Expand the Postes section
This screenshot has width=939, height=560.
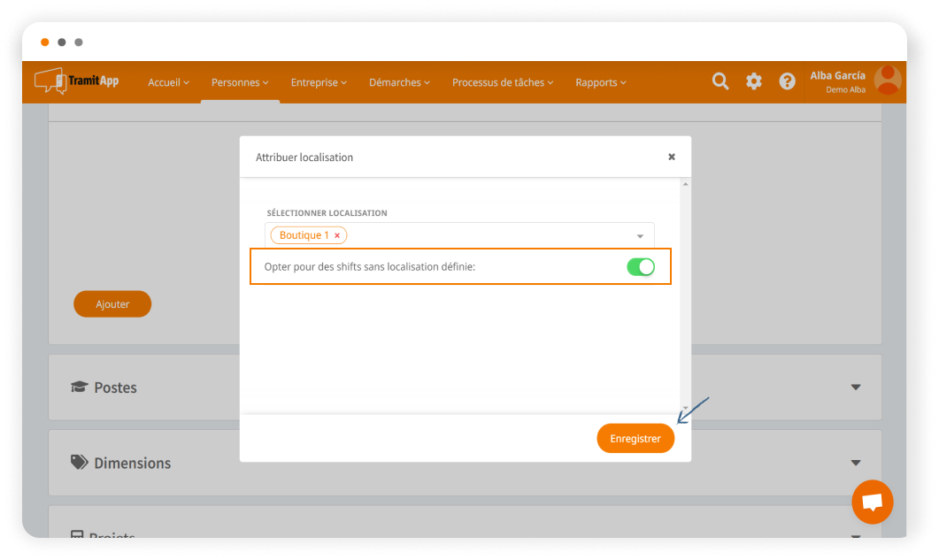pos(855,387)
